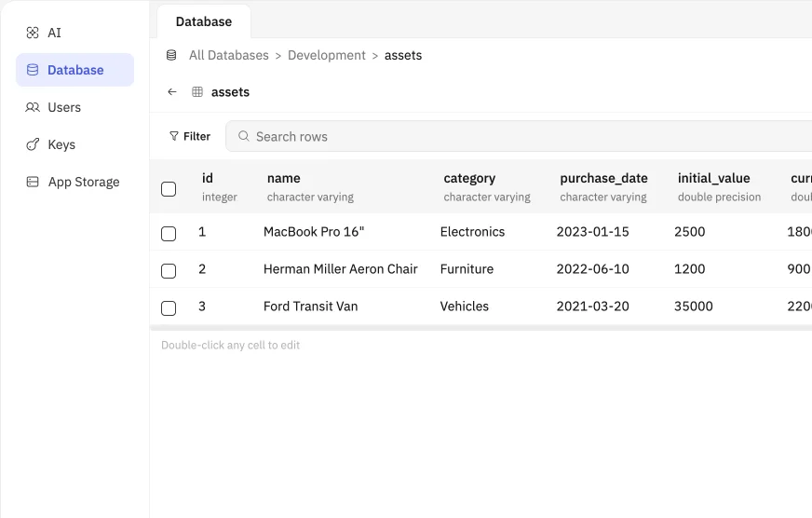Click the Users people icon
This screenshot has width=812, height=518.
pos(33,107)
